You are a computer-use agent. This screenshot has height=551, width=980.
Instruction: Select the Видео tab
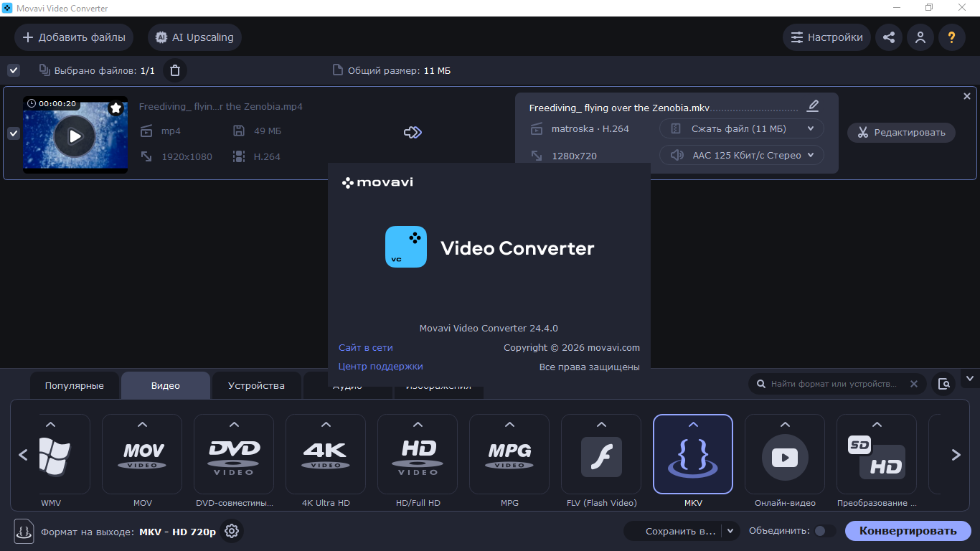[x=166, y=385]
